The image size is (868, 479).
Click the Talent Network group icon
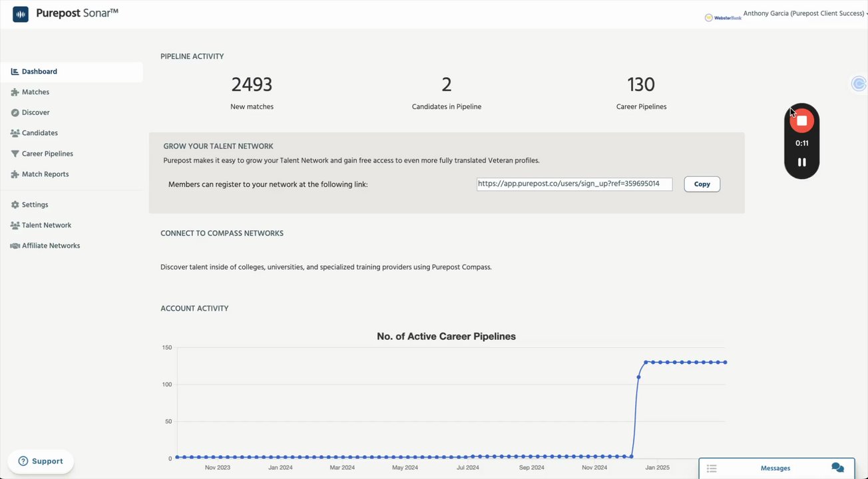click(x=15, y=226)
